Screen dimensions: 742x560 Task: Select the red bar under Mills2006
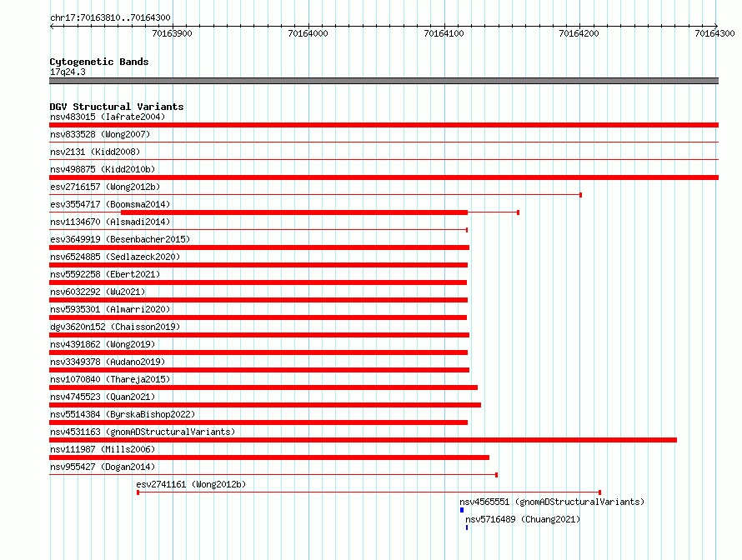tap(269, 457)
